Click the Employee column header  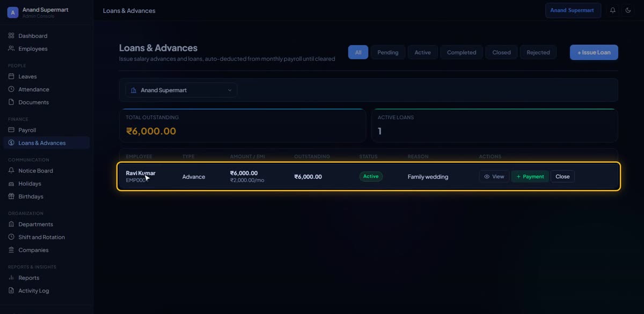tap(139, 156)
